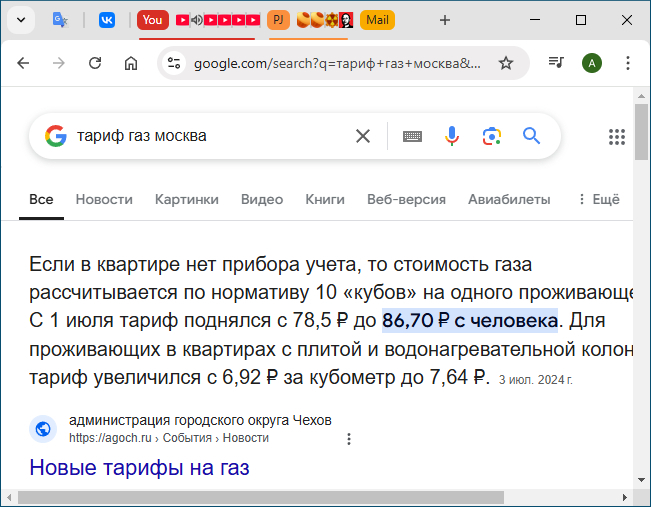Switch to the VK tab
Viewport: 651px width, 507px height.
(x=107, y=20)
